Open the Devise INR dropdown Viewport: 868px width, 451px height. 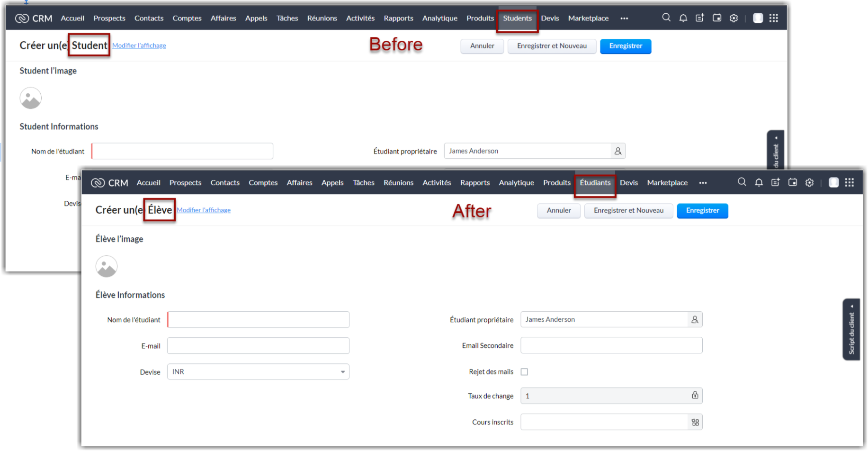[258, 372]
